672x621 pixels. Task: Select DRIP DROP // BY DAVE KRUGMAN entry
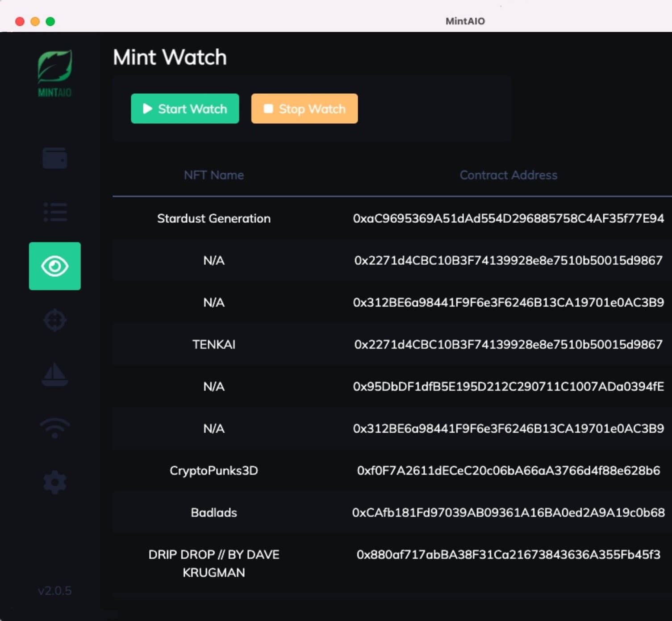pyautogui.click(x=214, y=563)
